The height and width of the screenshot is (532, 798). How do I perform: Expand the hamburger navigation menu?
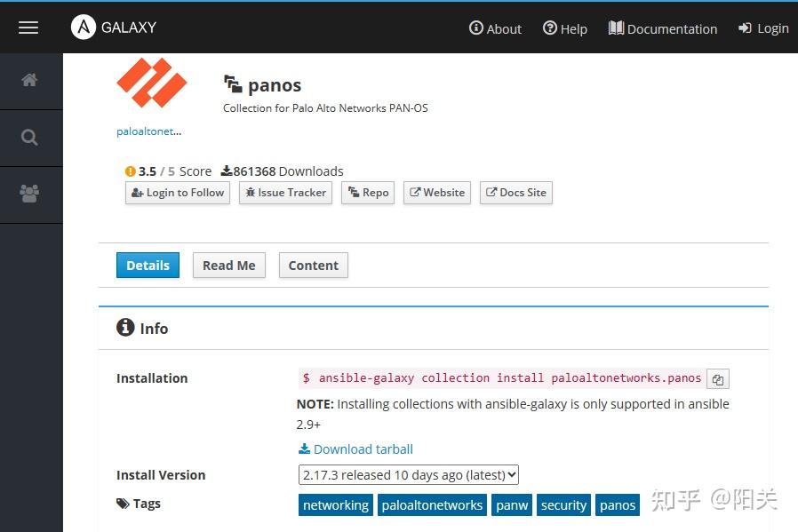coord(28,27)
